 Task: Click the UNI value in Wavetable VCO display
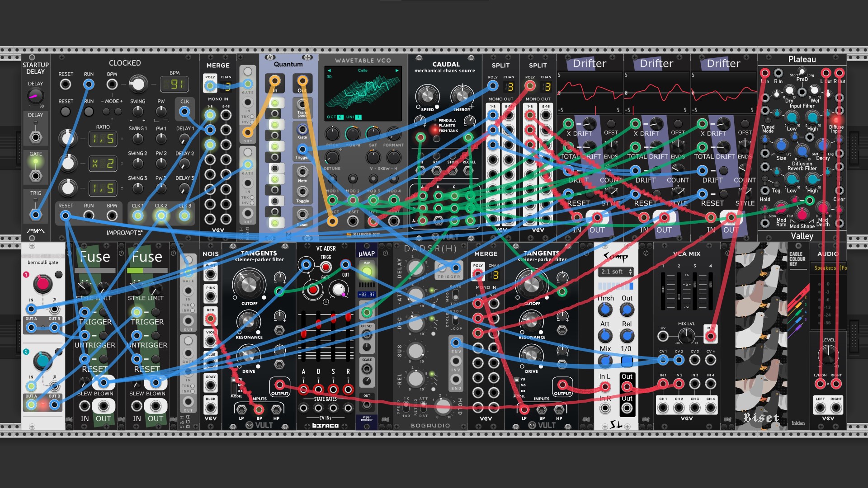click(359, 117)
